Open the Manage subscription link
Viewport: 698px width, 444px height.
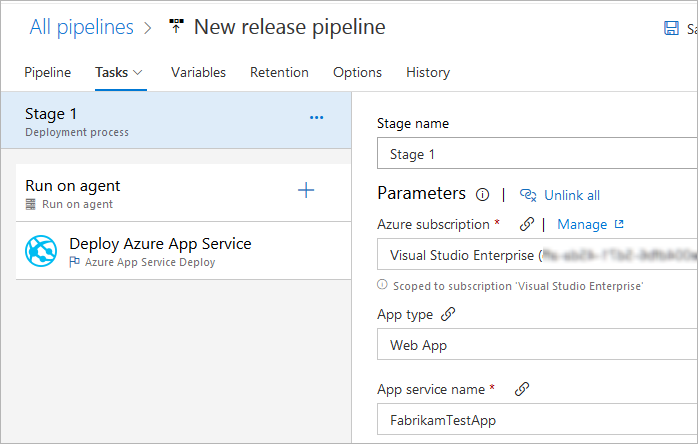[589, 224]
